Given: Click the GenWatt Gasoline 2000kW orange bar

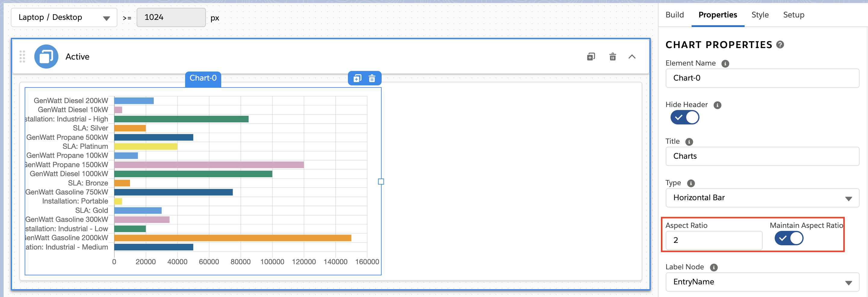Looking at the screenshot, I should pos(232,238).
